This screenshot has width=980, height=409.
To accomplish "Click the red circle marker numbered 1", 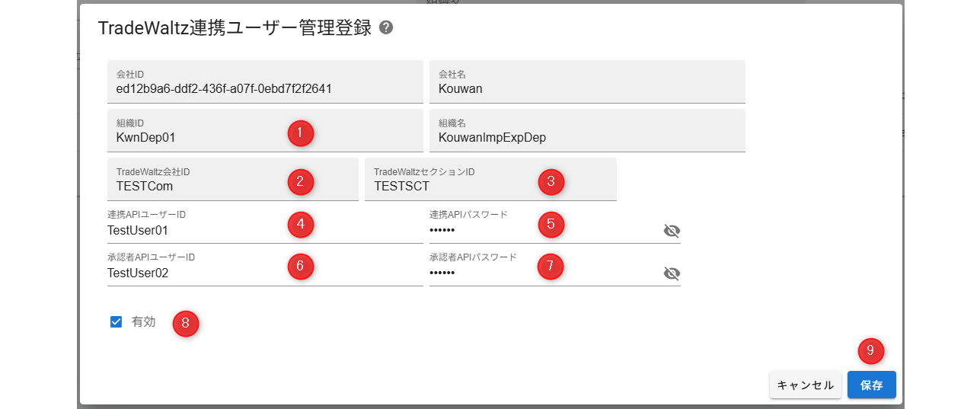I will pos(300,133).
